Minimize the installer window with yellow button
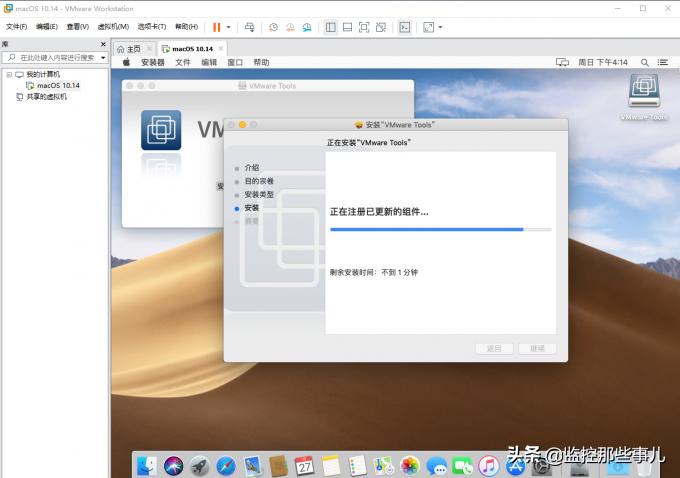This screenshot has width=680, height=478. coord(242,125)
